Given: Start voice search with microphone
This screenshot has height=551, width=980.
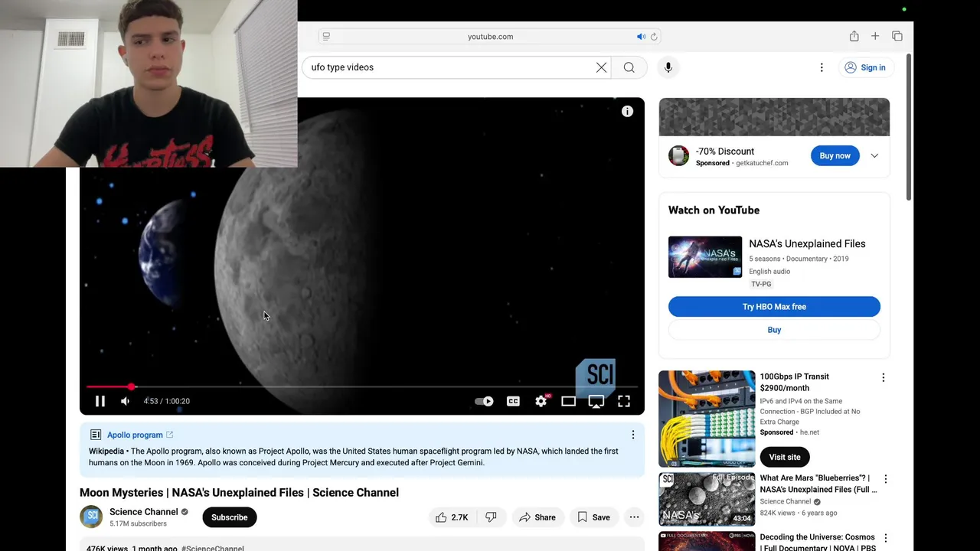Looking at the screenshot, I should pos(668,67).
